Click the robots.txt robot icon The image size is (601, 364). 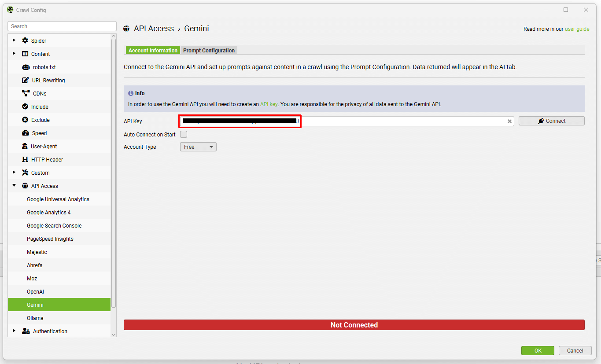(x=26, y=67)
